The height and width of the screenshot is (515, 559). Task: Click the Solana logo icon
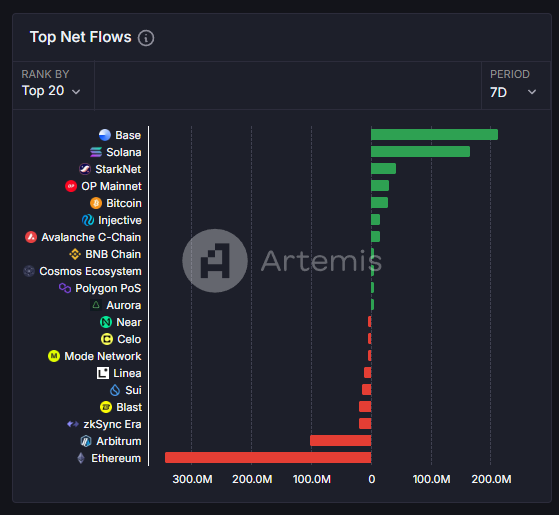click(x=96, y=152)
